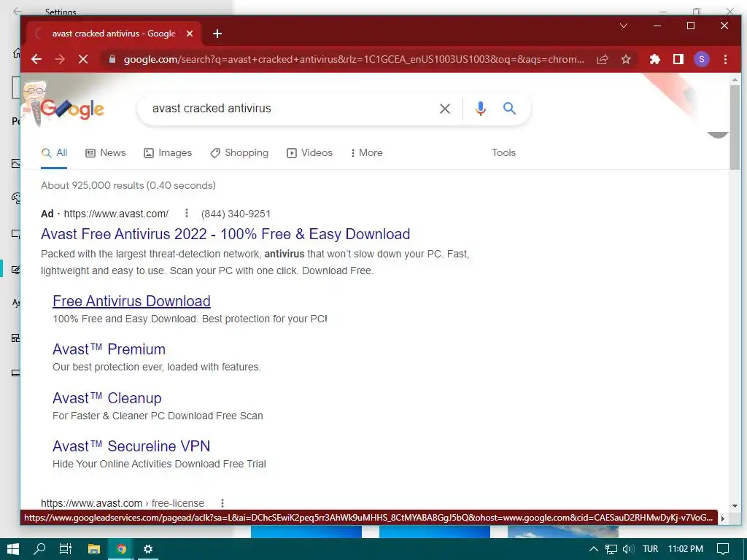Share this page using the share icon

[x=603, y=59]
